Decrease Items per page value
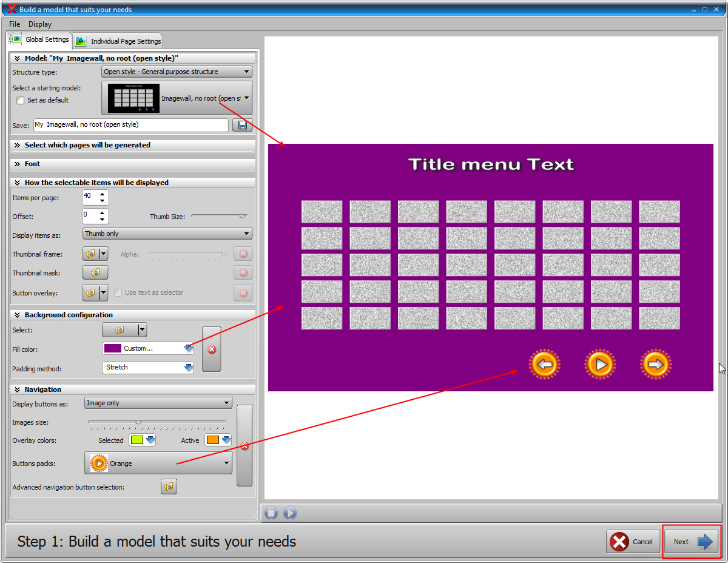Screen dimensions: 728x563 tap(102, 201)
